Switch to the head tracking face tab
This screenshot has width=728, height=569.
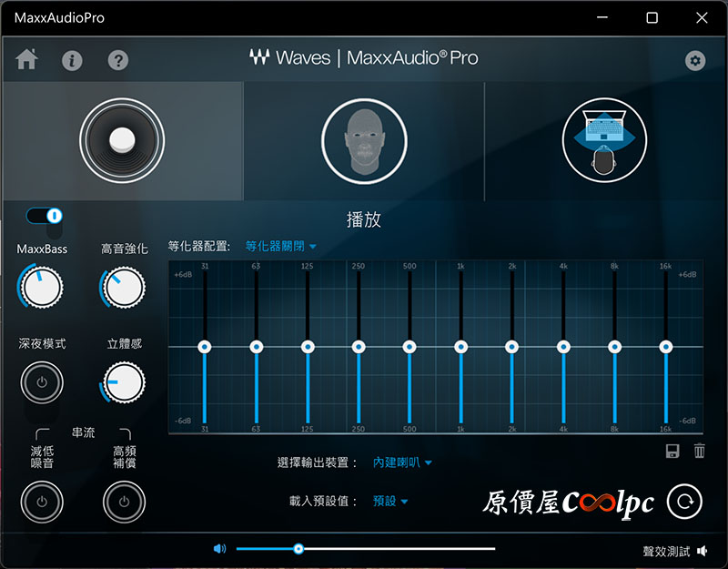point(364,141)
